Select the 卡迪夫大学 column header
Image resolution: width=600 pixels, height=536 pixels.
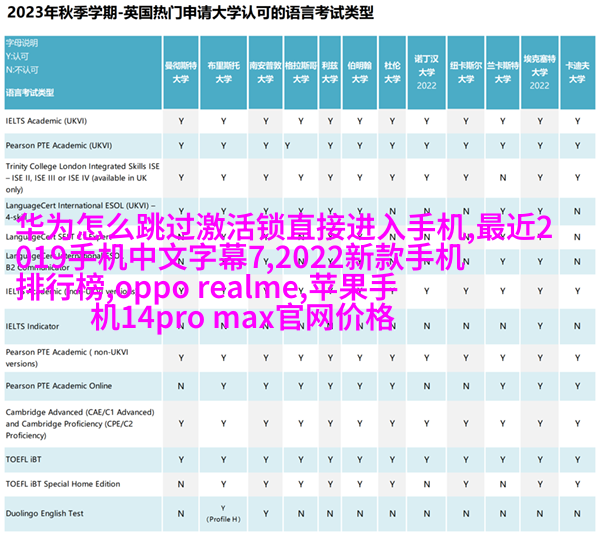577,72
